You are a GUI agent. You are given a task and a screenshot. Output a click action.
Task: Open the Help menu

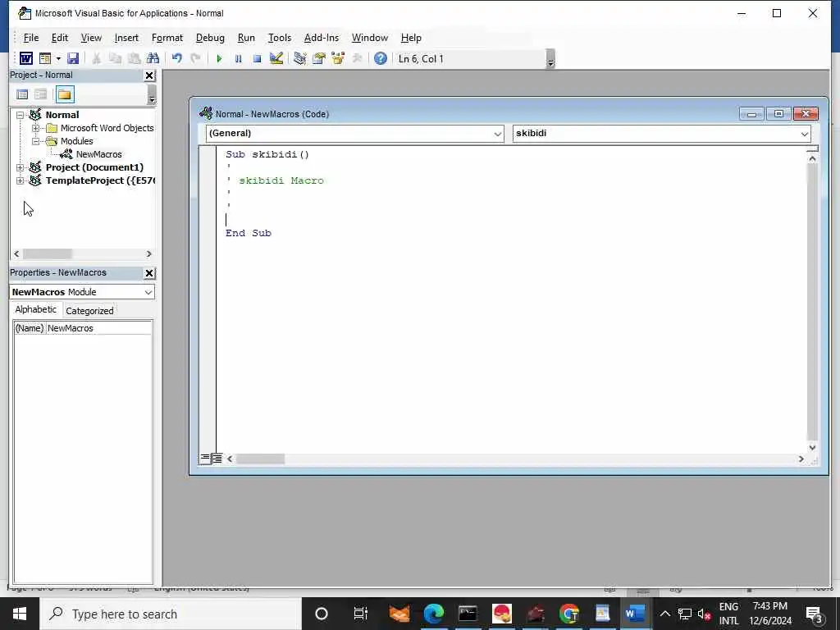[411, 38]
